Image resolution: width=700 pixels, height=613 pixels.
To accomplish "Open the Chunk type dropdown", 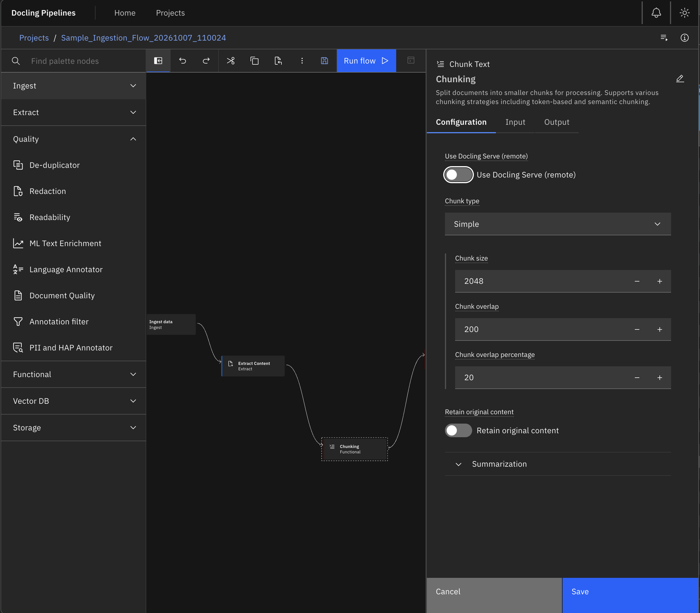I will 558,224.
